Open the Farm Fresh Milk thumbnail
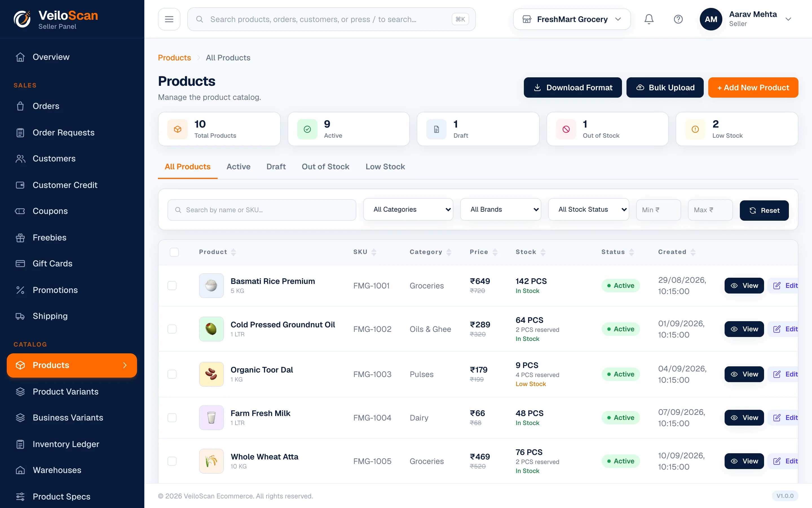The height and width of the screenshot is (508, 812). 211,418
